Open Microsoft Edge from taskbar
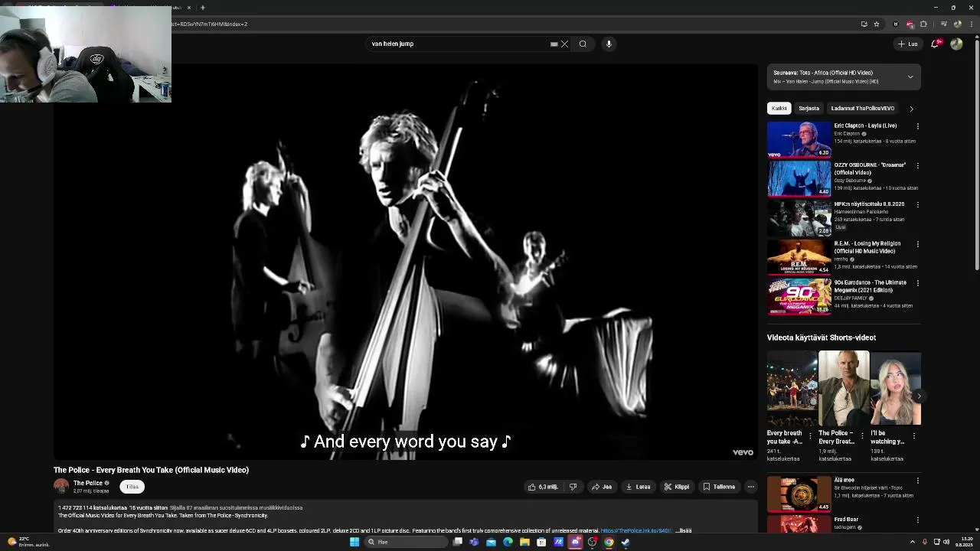The height and width of the screenshot is (551, 980). point(508,542)
